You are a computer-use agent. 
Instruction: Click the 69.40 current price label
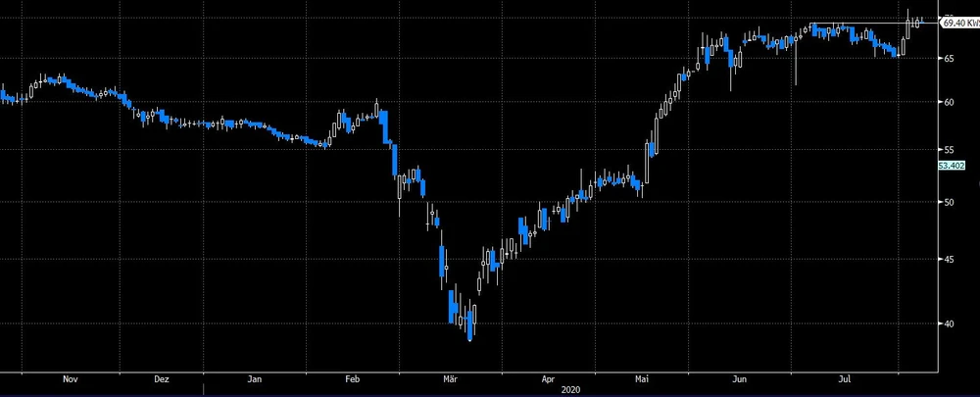958,23
